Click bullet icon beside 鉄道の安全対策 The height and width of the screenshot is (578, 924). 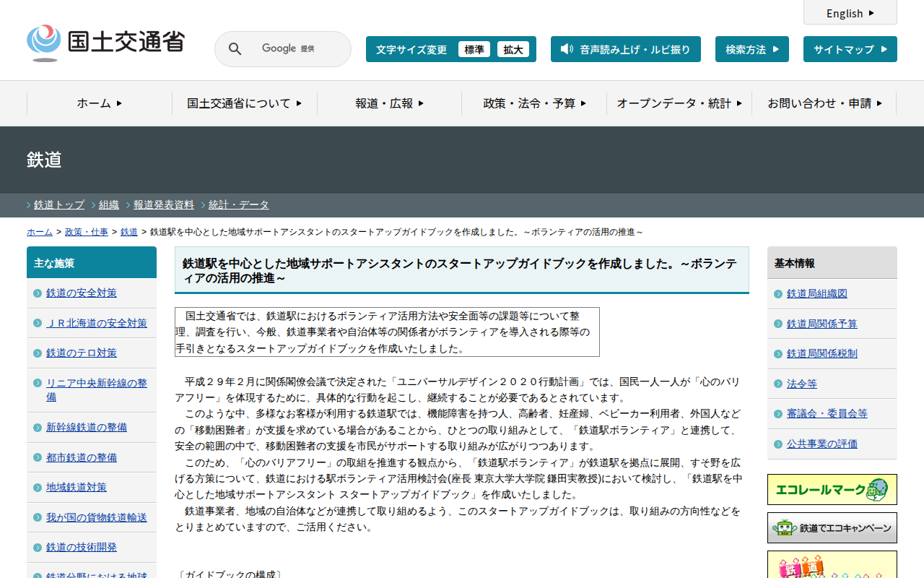tap(38, 293)
